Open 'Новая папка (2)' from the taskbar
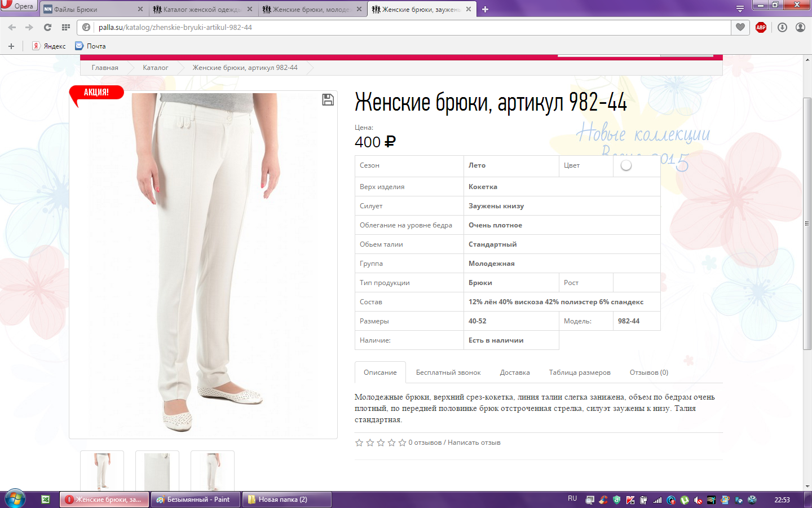The height and width of the screenshot is (508, 812). (x=286, y=500)
